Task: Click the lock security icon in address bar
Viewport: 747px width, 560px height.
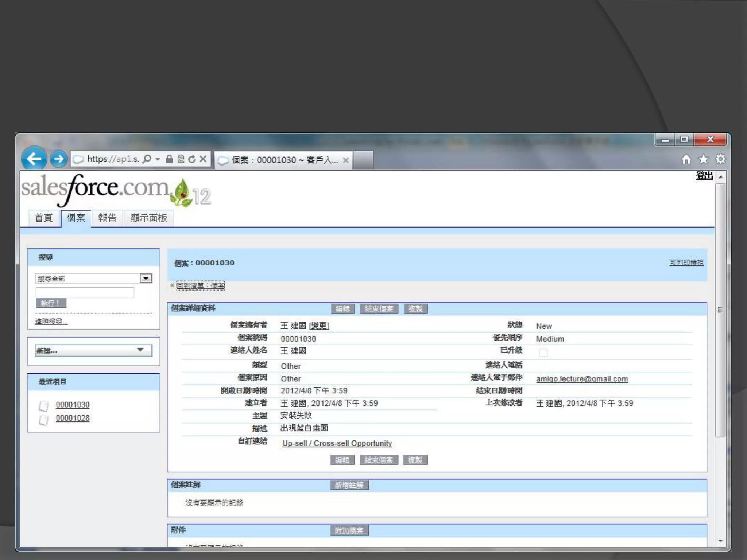Action: click(x=169, y=159)
